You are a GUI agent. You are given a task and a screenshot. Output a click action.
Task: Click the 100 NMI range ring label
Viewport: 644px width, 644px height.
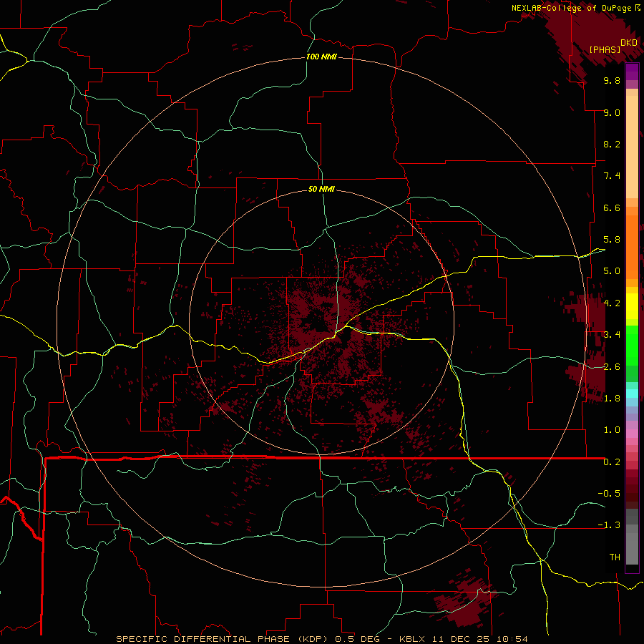point(321,57)
